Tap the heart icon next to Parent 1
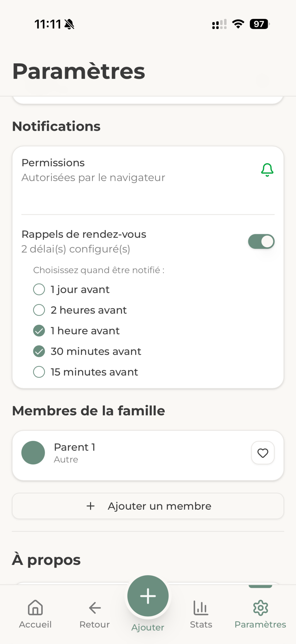The width and height of the screenshot is (296, 644). pyautogui.click(x=263, y=453)
